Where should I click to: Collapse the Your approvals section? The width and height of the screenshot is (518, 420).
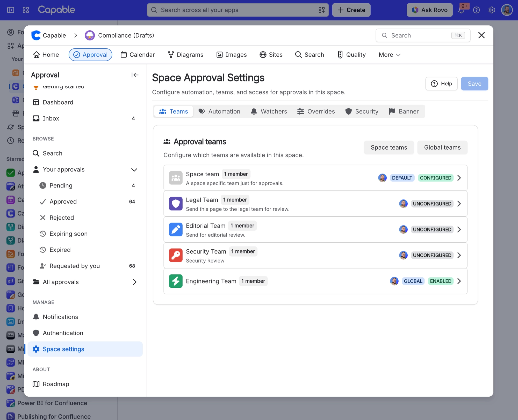(x=134, y=170)
